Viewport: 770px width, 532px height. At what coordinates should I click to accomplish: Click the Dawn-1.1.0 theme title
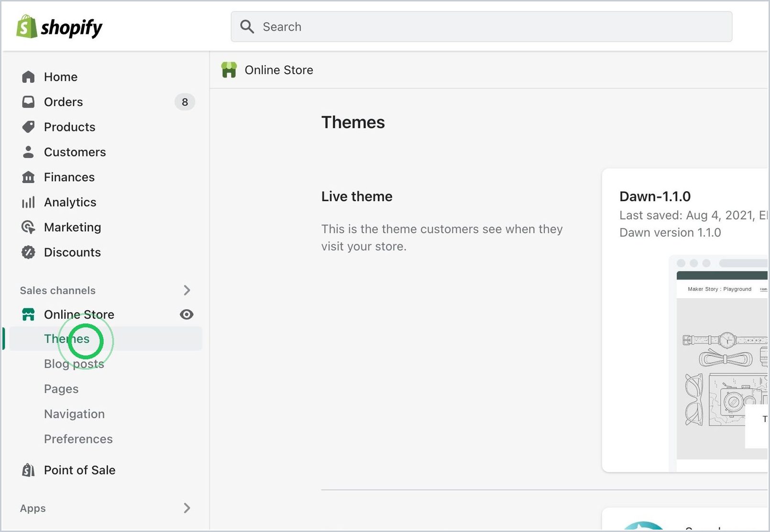tap(655, 196)
